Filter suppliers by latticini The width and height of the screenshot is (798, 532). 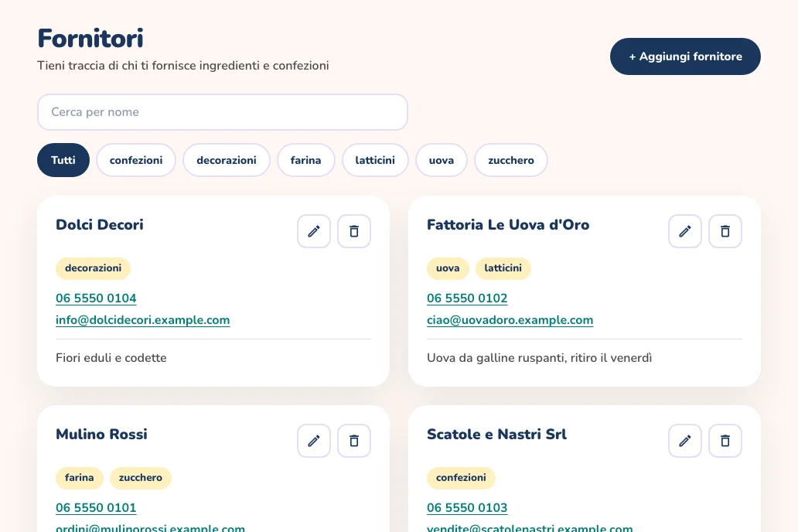point(375,160)
